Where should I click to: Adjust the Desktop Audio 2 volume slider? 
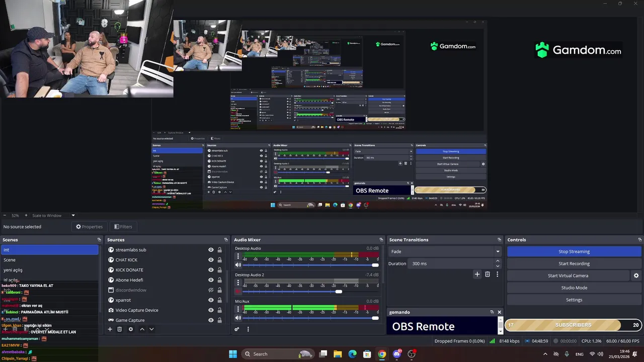pos(311,292)
